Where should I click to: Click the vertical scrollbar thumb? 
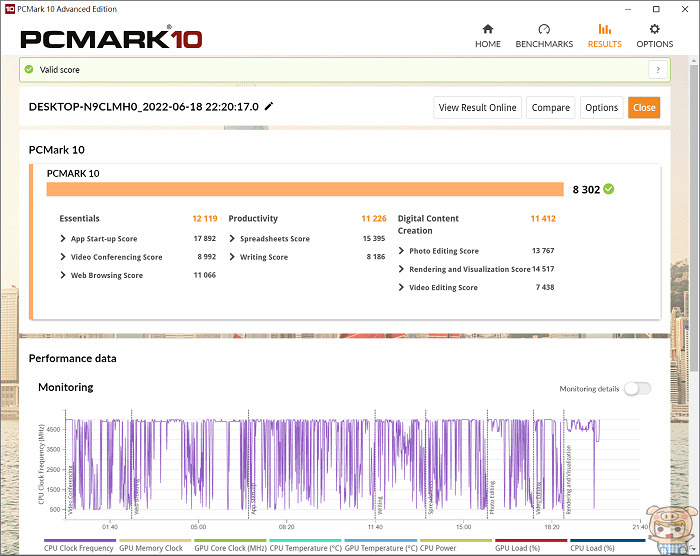tap(694, 217)
